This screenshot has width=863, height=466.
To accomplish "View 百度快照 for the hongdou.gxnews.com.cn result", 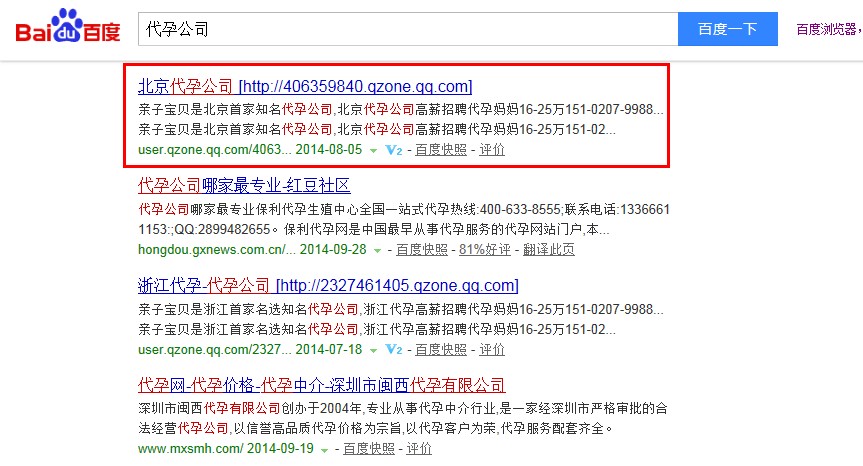I will tap(421, 250).
